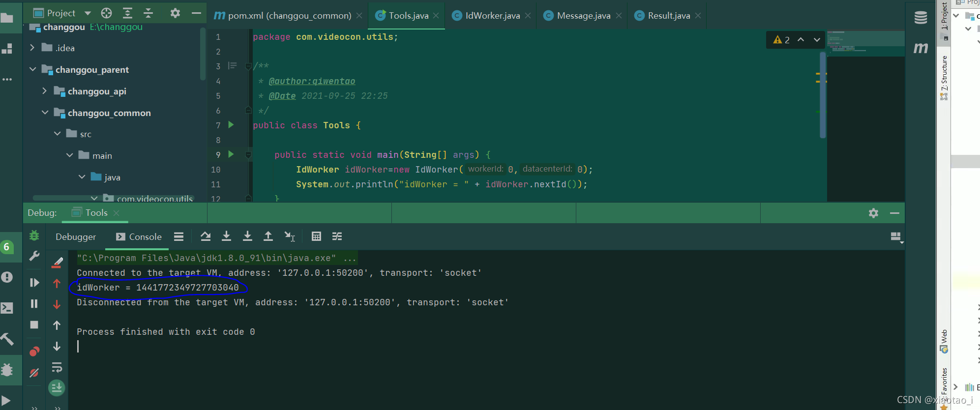Click the Rerun debug bug icon
This screenshot has width=980, height=410.
[x=34, y=235]
